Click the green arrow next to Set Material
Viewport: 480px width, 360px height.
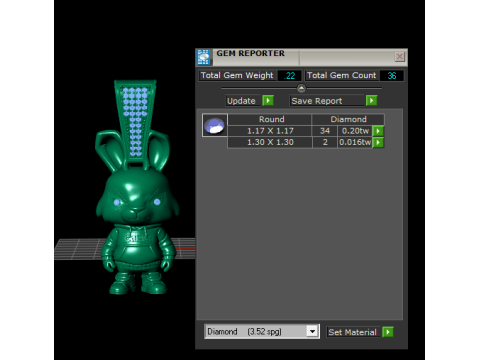click(x=388, y=332)
